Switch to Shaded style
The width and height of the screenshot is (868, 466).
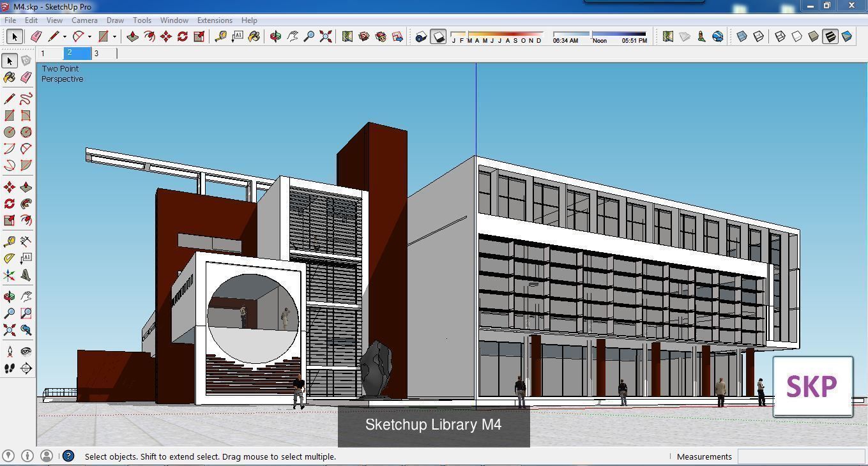813,36
